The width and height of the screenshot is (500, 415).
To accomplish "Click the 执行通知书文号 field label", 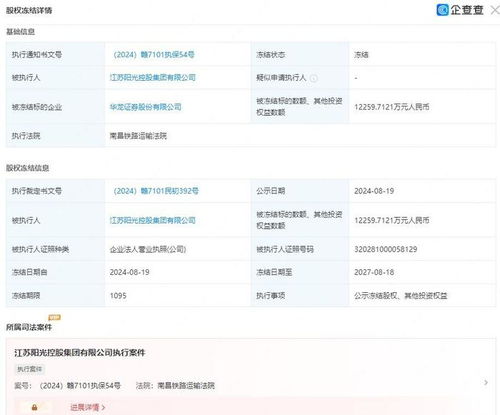I will [x=37, y=55].
